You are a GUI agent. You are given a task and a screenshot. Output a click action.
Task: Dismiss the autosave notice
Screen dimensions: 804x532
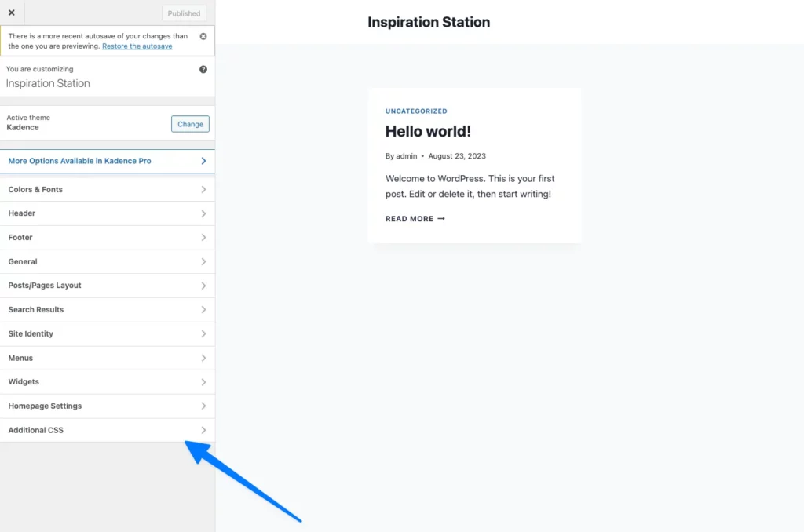coord(203,36)
